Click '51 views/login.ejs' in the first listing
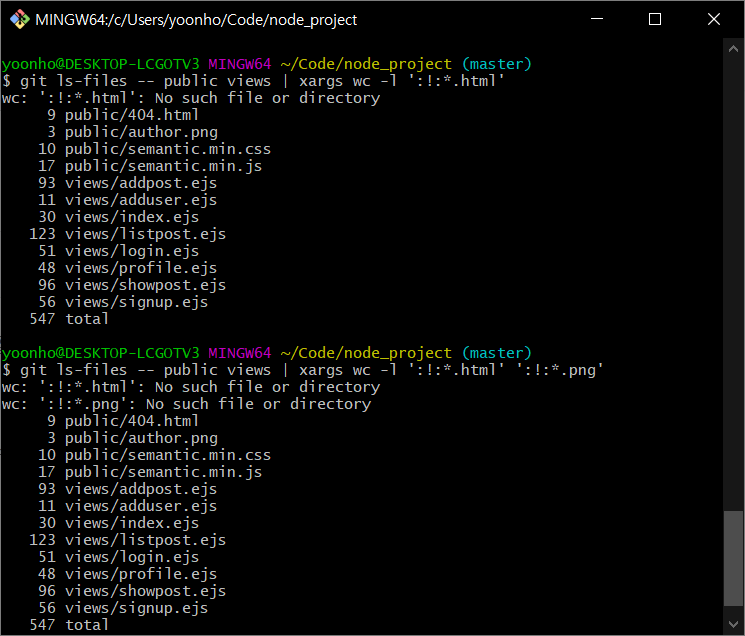Screen dimensions: 745x636 pos(118,251)
